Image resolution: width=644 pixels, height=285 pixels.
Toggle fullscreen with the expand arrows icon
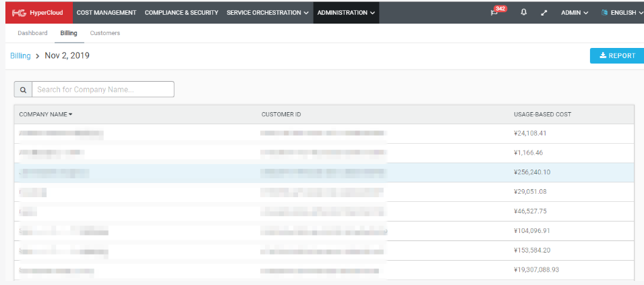tap(544, 12)
